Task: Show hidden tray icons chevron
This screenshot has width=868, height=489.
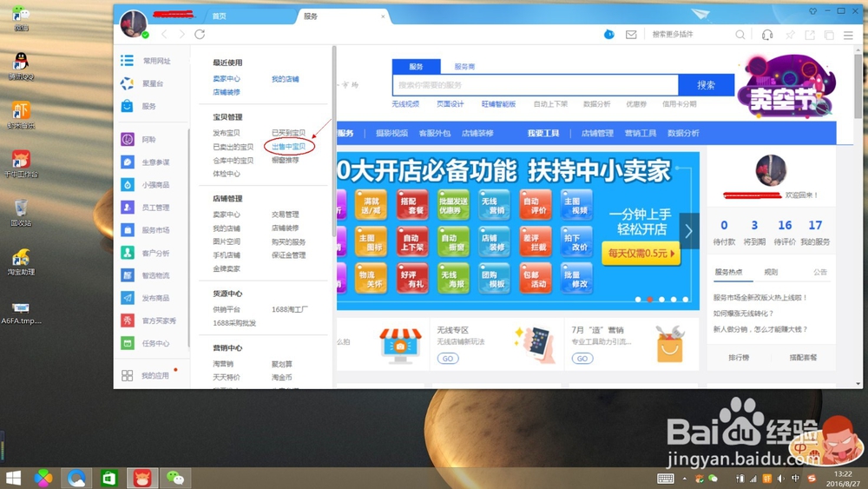Action: point(684,479)
